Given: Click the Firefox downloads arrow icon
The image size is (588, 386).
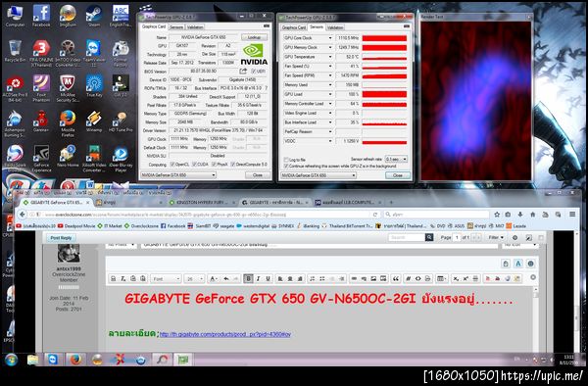Looking at the screenshot, I should (520, 215).
